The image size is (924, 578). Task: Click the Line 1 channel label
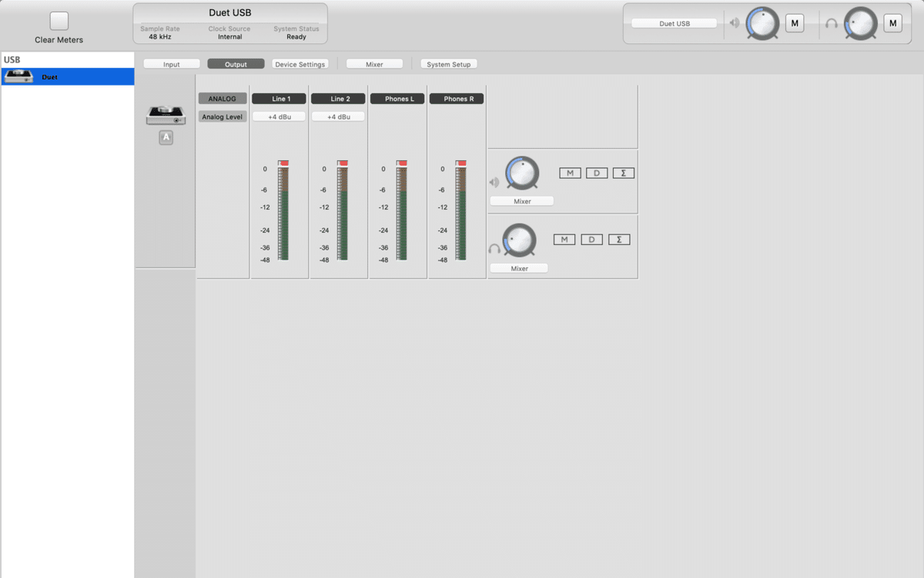279,99
